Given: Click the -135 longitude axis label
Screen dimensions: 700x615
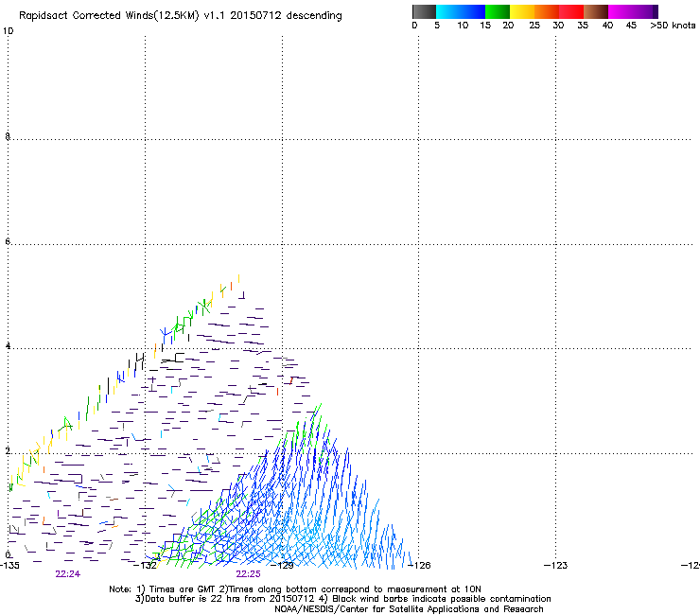Looking at the screenshot, I should 9,566.
